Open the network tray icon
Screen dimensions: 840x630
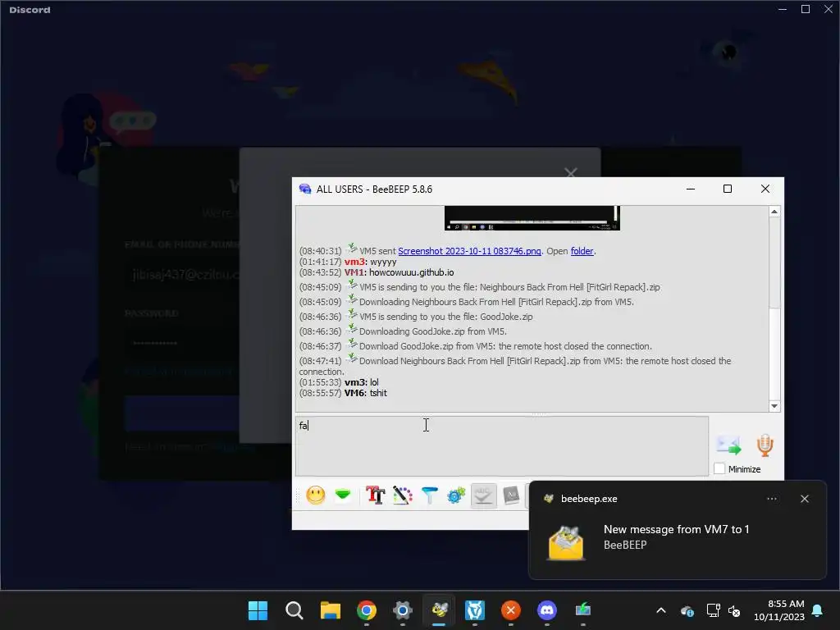point(713,610)
